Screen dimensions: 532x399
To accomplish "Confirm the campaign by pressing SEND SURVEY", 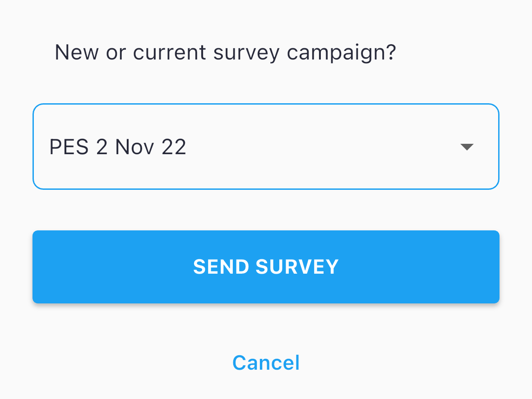I will (x=266, y=267).
